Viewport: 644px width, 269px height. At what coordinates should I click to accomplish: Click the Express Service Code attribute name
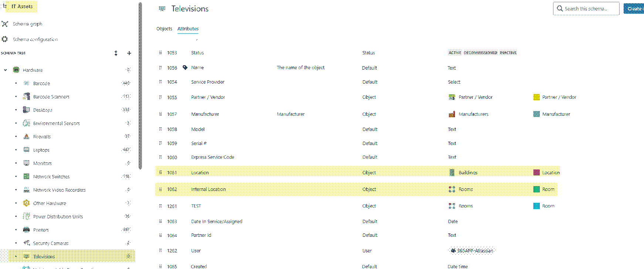click(213, 157)
